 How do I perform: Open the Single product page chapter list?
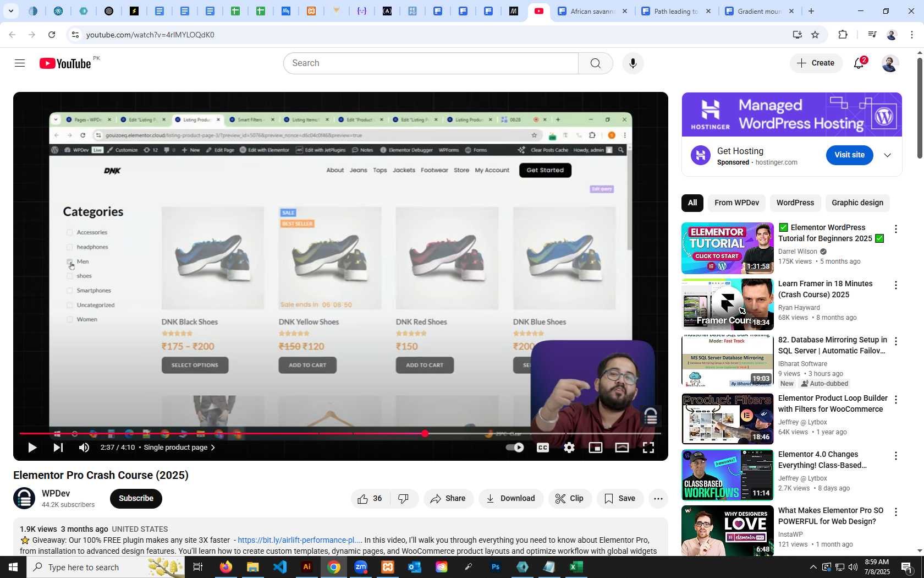click(x=179, y=448)
